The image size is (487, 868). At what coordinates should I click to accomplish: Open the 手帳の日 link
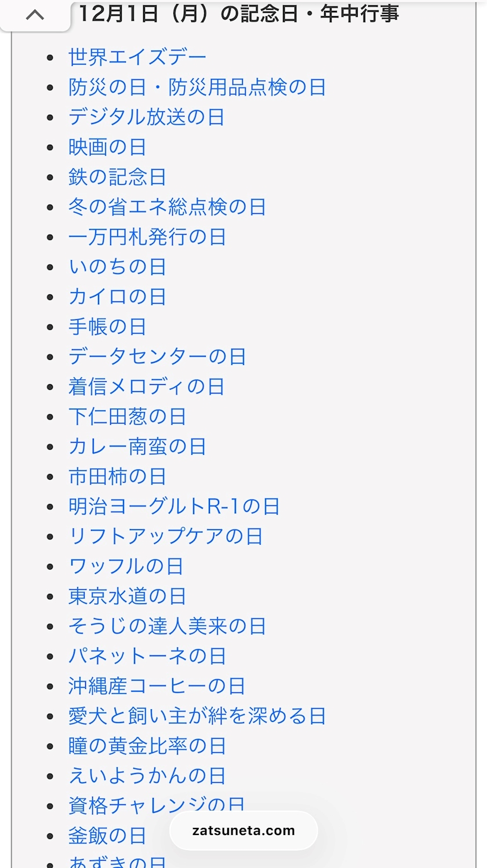[107, 327]
